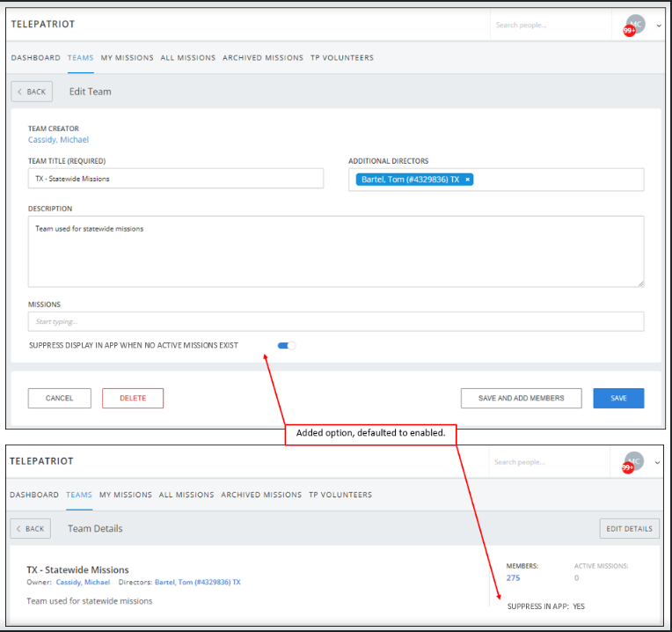Focus the Missions 'Start typing...' field
Screen dimensions: 672x632
click(335, 321)
